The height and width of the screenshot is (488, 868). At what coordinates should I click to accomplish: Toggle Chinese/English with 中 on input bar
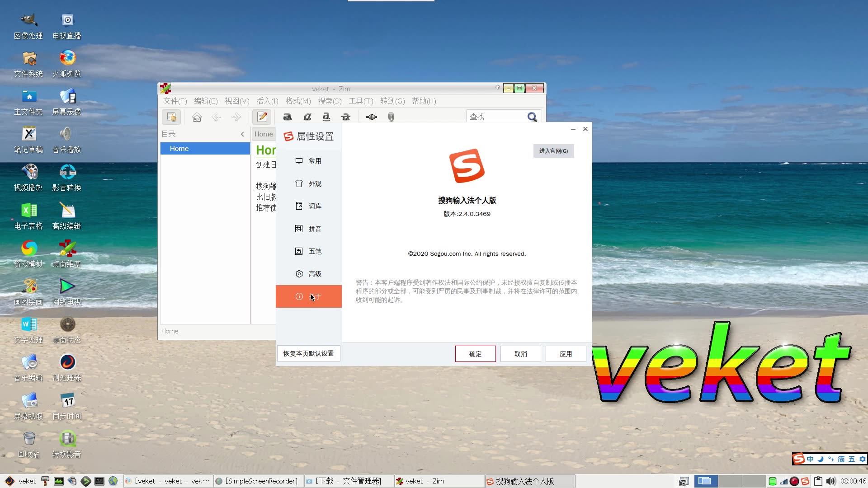810,459
